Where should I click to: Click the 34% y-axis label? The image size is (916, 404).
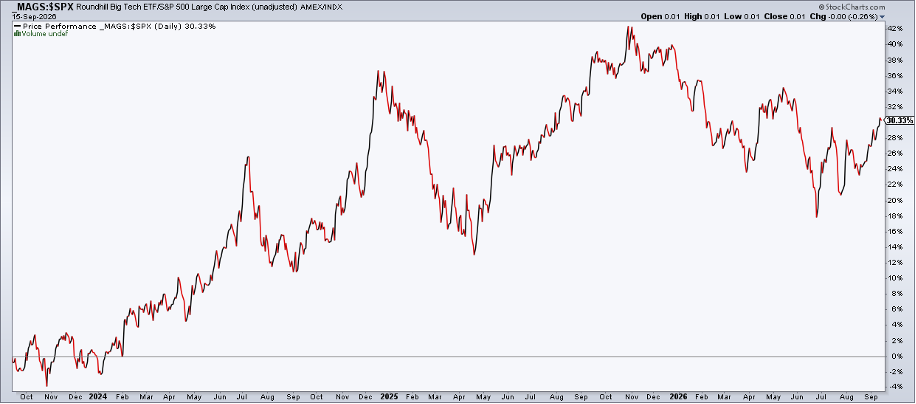click(x=896, y=91)
